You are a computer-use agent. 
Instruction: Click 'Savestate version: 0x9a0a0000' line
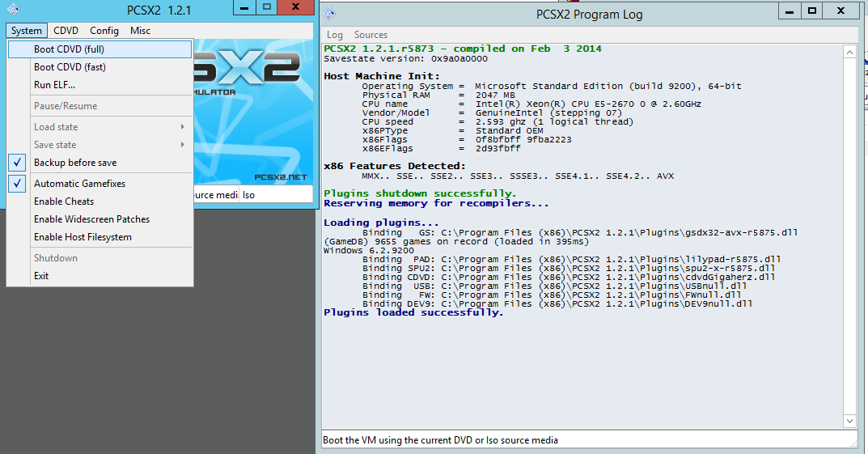(x=406, y=59)
